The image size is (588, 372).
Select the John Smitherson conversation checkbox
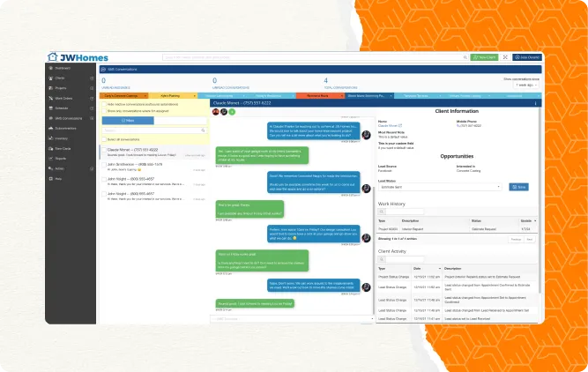point(104,165)
